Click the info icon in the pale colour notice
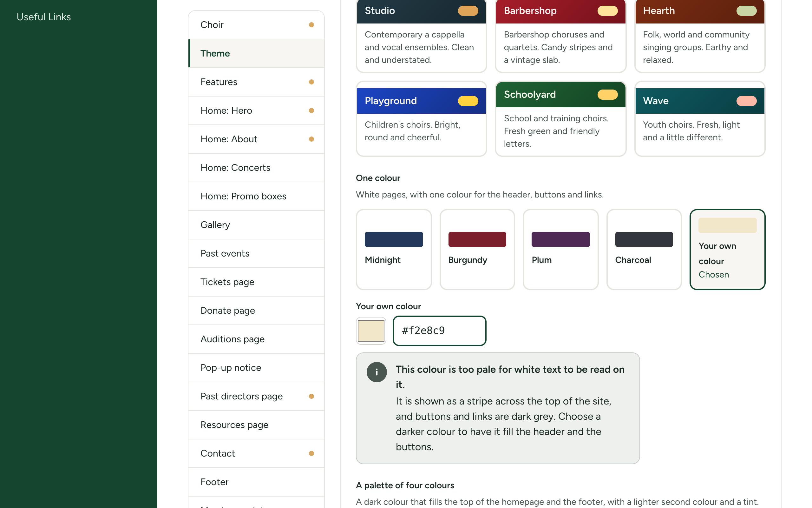This screenshot has height=508, width=812. tap(377, 372)
